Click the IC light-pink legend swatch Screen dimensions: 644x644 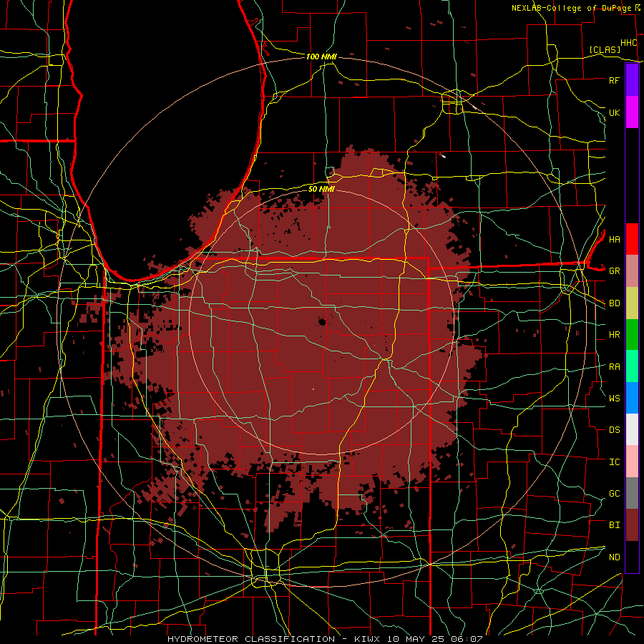tap(632, 462)
